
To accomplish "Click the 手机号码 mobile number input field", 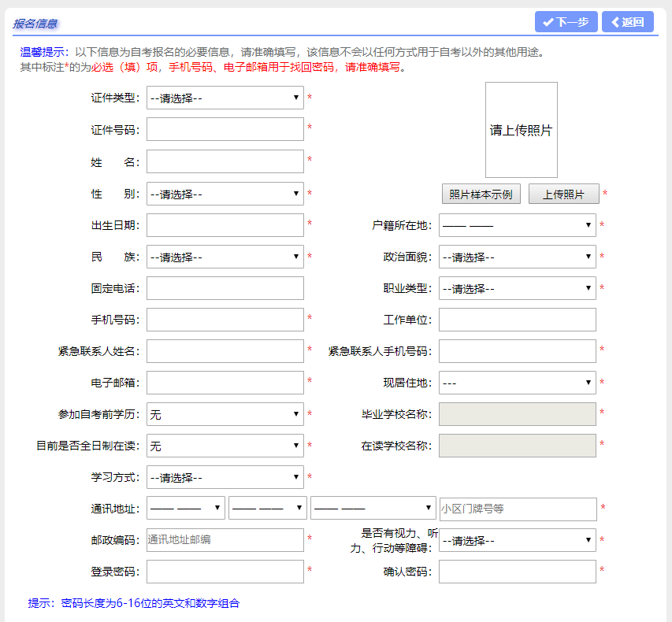I will (225, 319).
